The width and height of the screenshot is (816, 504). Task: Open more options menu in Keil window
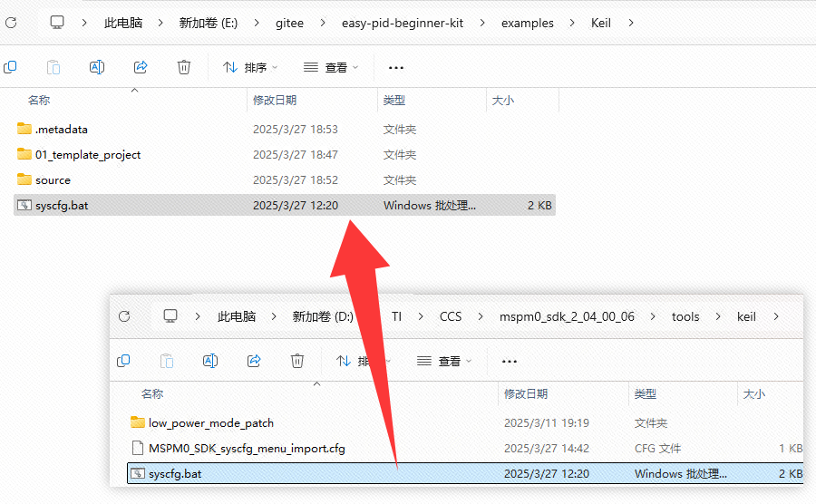click(396, 68)
